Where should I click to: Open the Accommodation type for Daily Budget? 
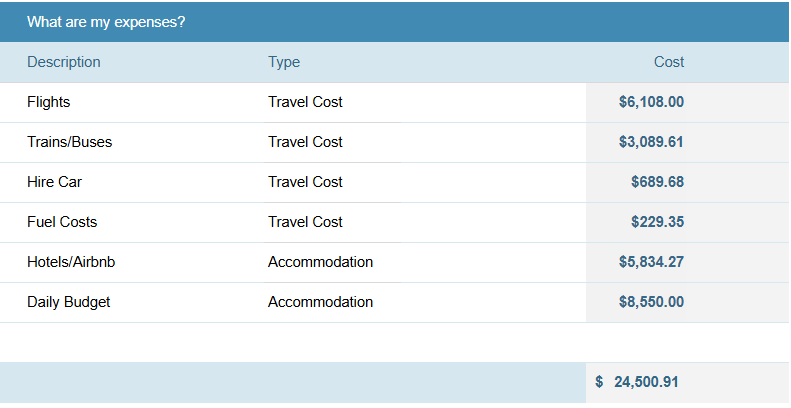pos(424,302)
